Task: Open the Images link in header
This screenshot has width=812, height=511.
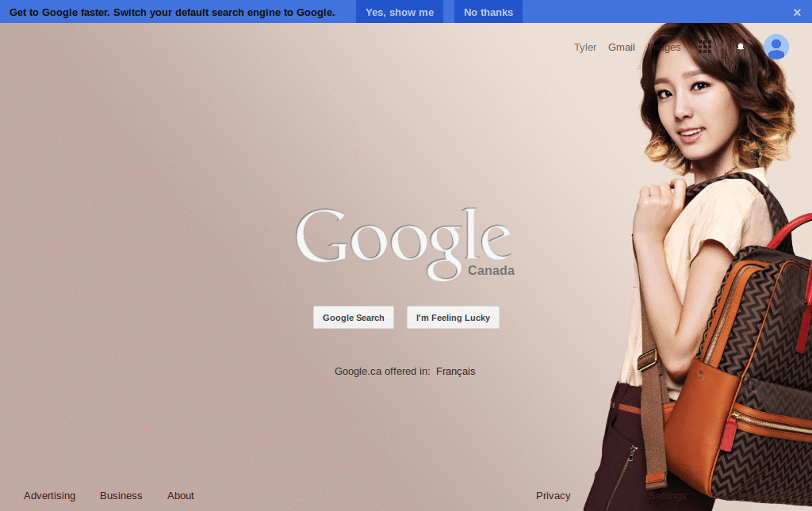Action: [x=665, y=47]
